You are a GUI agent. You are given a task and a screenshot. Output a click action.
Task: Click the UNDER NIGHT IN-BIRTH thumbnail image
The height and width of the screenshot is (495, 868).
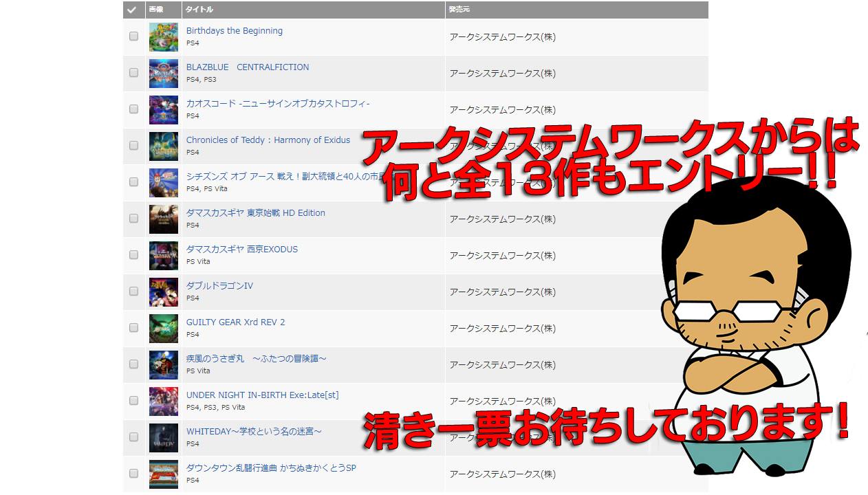(163, 401)
